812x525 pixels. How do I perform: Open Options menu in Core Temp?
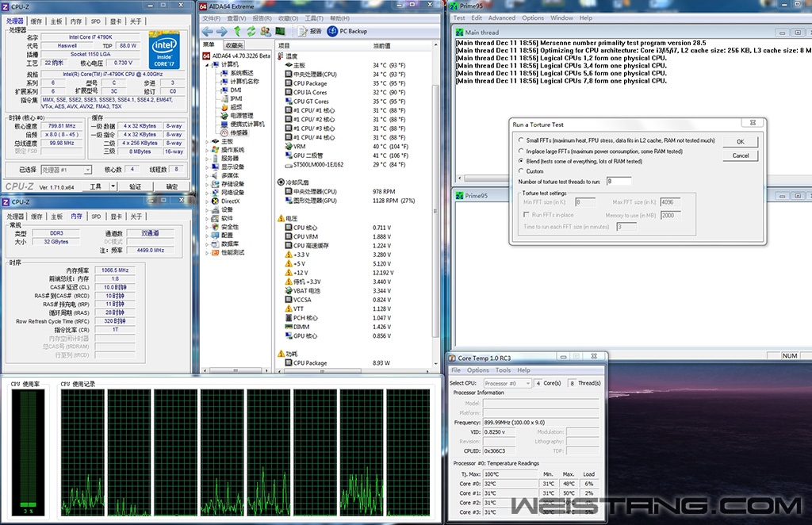click(477, 370)
